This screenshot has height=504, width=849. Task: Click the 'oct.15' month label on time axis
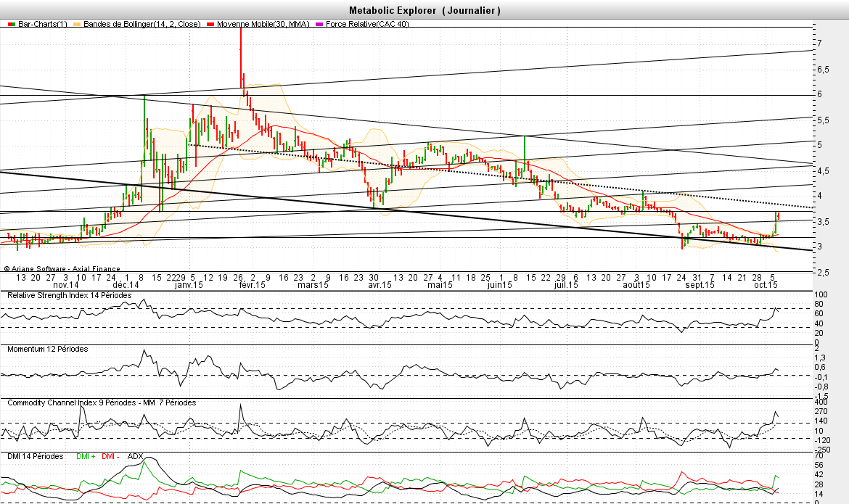coord(766,285)
